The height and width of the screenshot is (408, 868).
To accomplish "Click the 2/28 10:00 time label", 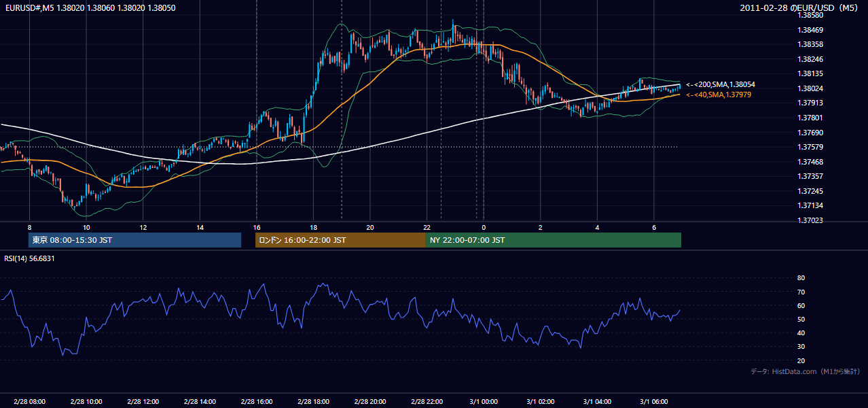I will (x=86, y=401).
